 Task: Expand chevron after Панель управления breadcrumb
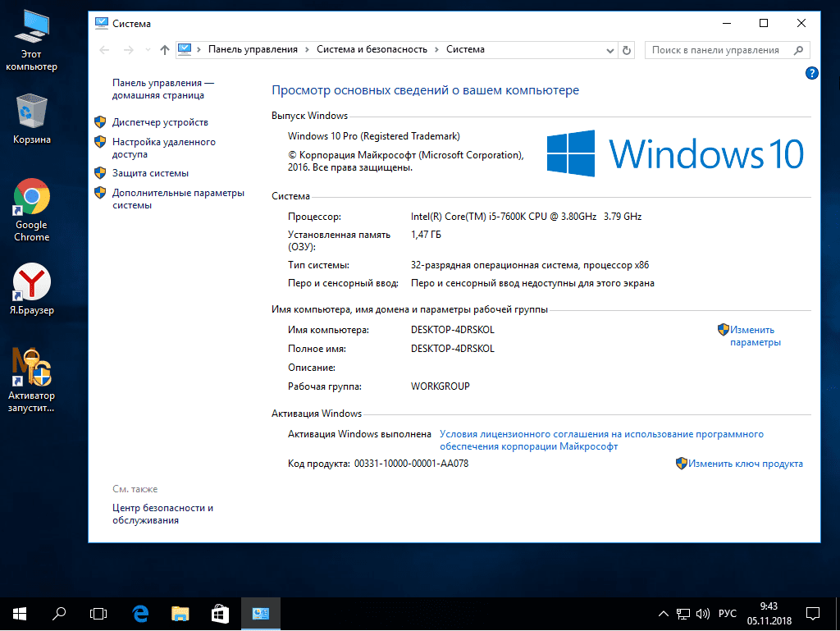tap(307, 49)
